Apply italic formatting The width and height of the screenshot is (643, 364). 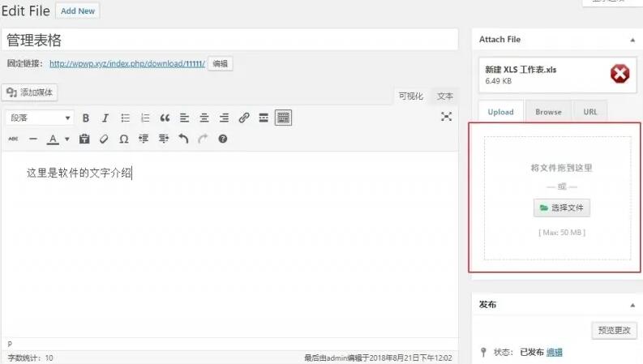pos(105,118)
